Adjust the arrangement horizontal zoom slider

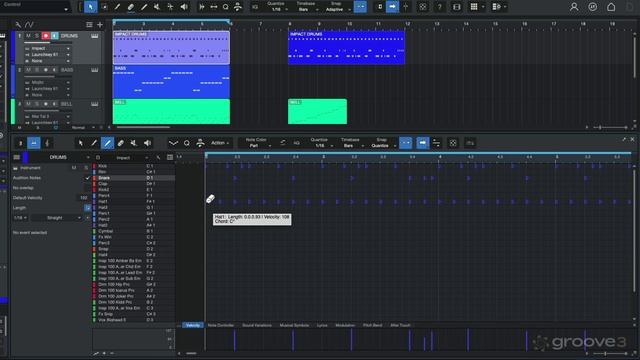[x=610, y=127]
